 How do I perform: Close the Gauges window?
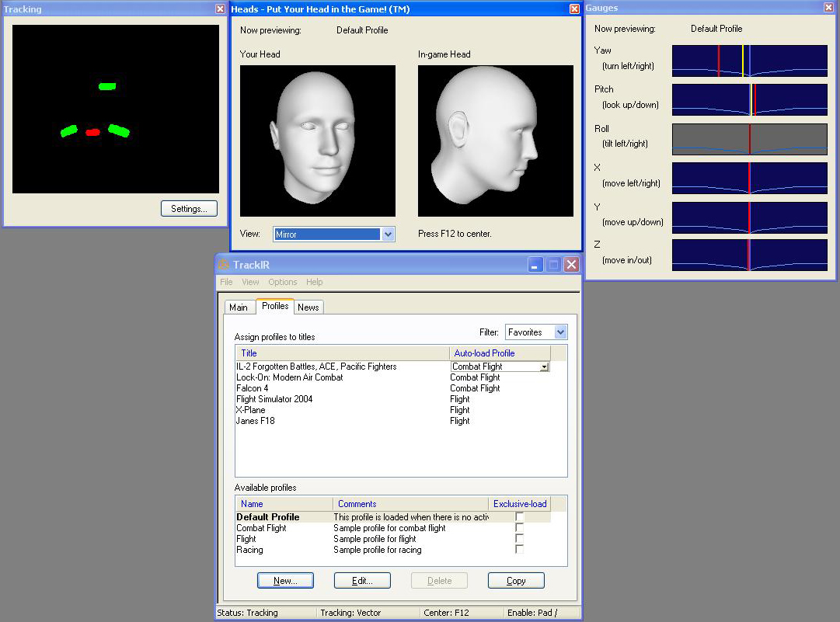828,8
